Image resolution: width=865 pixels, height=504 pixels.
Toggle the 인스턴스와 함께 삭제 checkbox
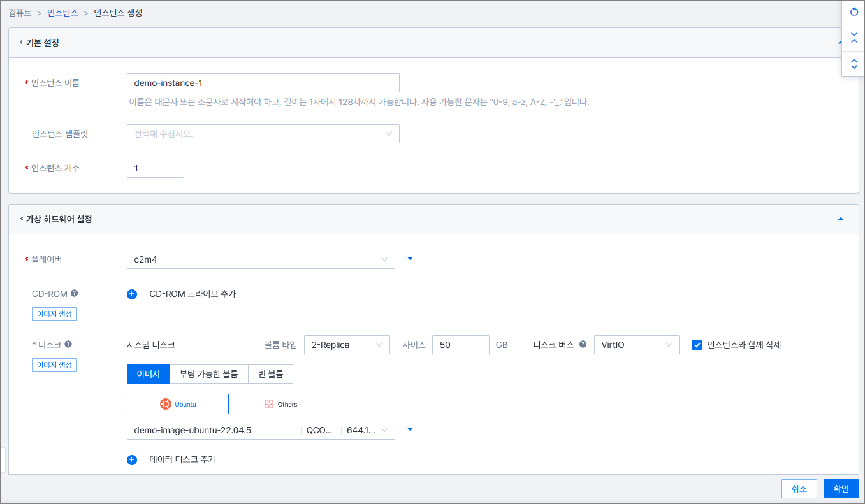(x=697, y=345)
